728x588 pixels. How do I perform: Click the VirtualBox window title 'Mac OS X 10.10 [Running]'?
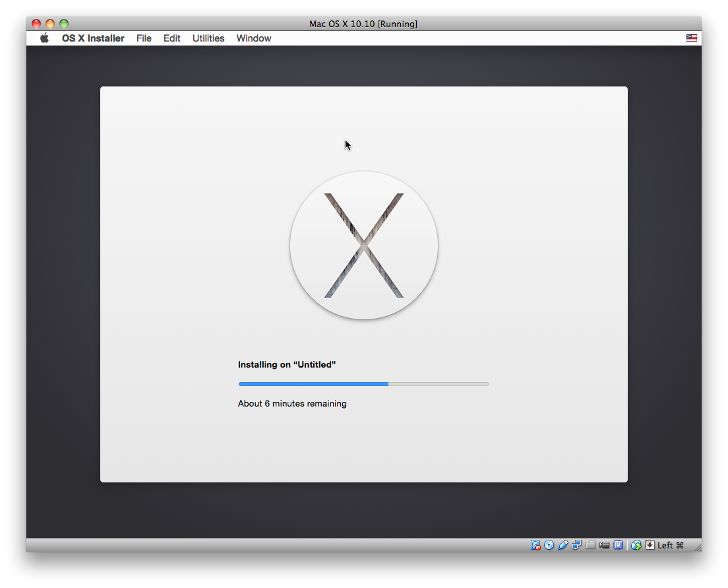point(363,24)
